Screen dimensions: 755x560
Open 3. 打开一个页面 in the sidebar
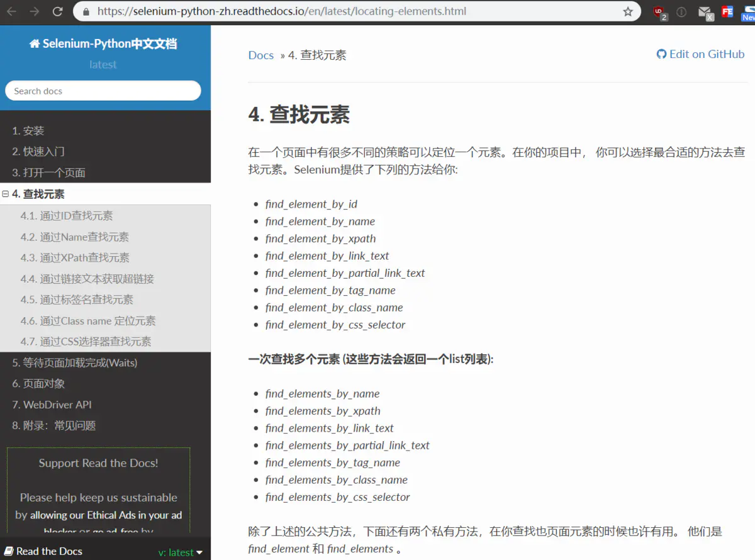pyautogui.click(x=48, y=172)
